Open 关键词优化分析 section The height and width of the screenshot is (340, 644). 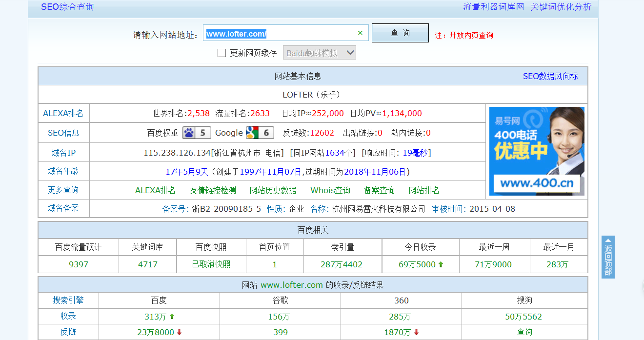pos(561,7)
